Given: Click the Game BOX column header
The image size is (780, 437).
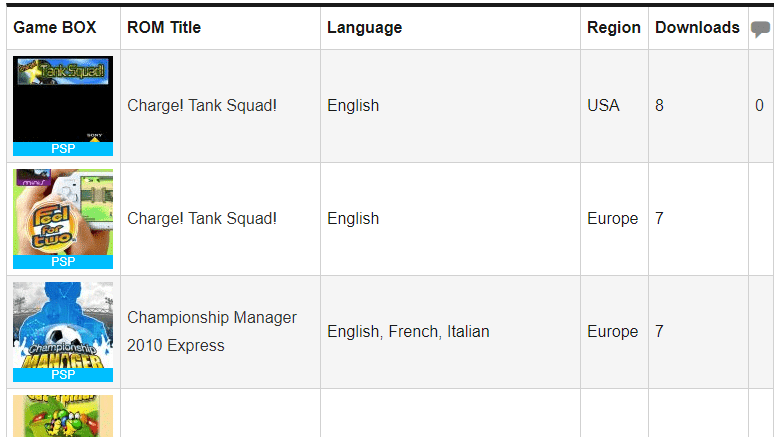Looking at the screenshot, I should (55, 27).
